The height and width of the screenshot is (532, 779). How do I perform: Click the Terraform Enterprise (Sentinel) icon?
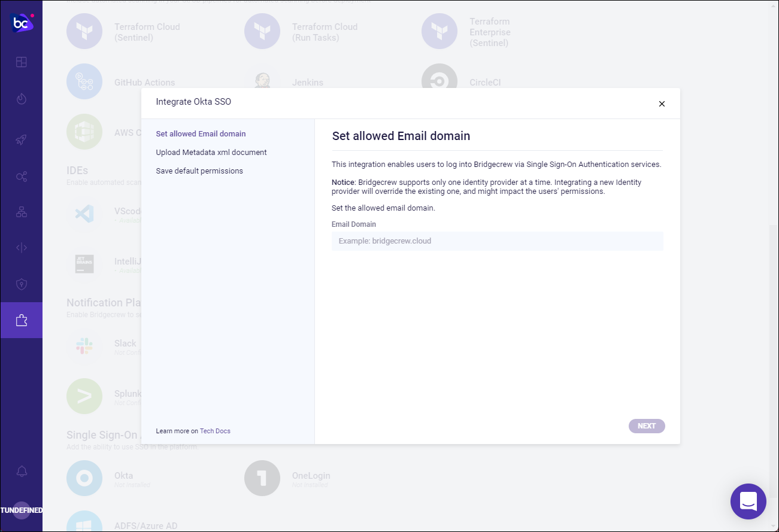[x=439, y=31]
